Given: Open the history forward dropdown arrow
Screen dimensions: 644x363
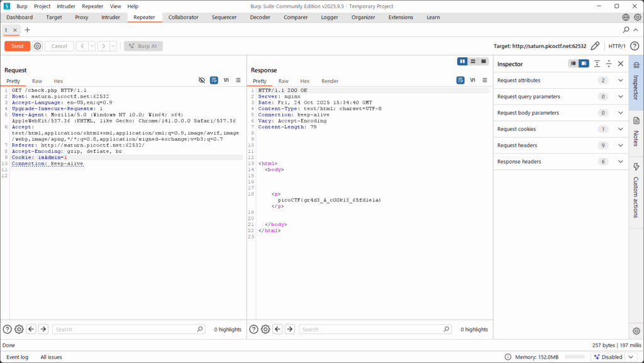Looking at the screenshot, I should [113, 46].
